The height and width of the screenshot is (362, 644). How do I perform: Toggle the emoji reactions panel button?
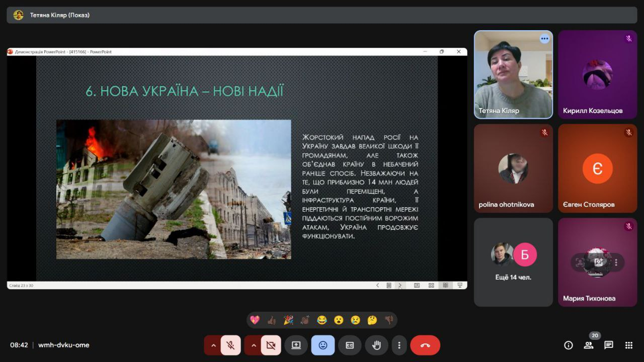click(323, 345)
